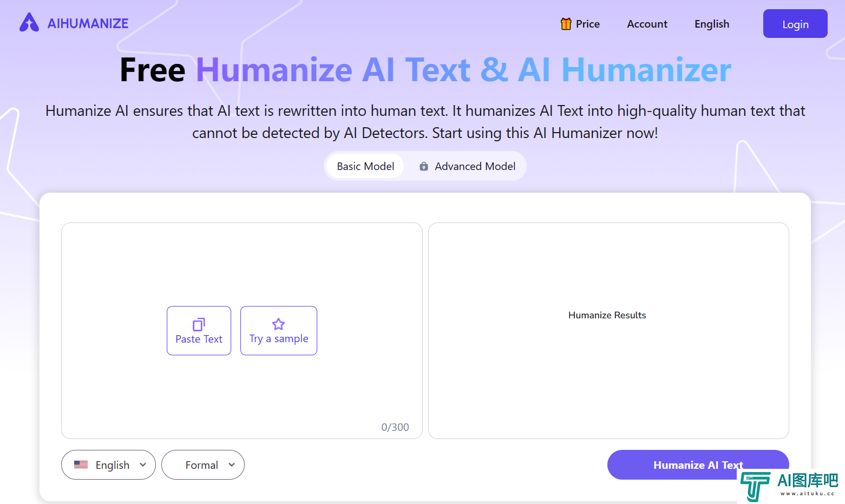This screenshot has height=504, width=845.
Task: Click the Humanize Results output panel
Action: [608, 331]
